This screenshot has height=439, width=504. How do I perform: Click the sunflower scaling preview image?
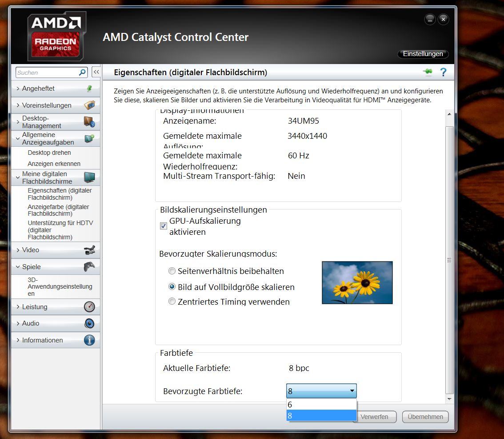tap(357, 282)
